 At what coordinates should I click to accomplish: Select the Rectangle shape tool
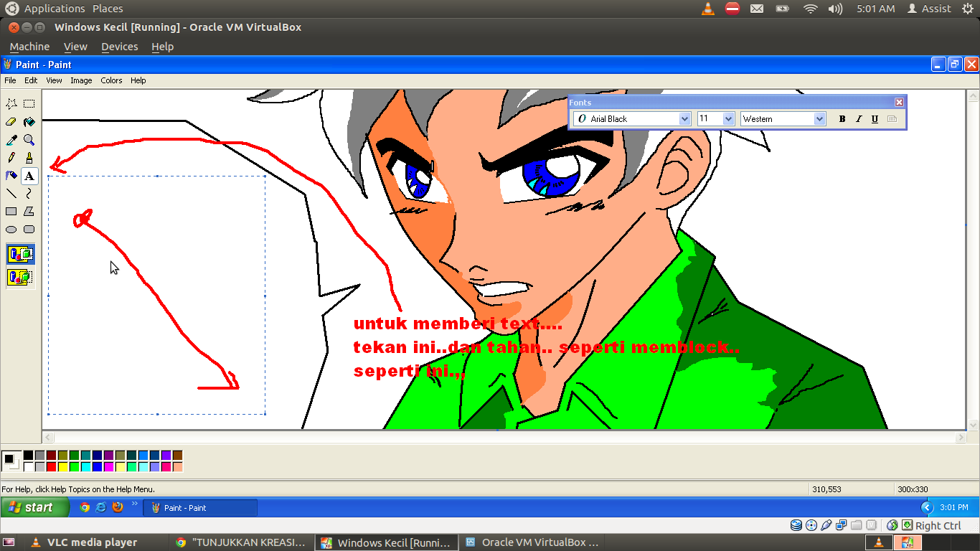(11, 212)
